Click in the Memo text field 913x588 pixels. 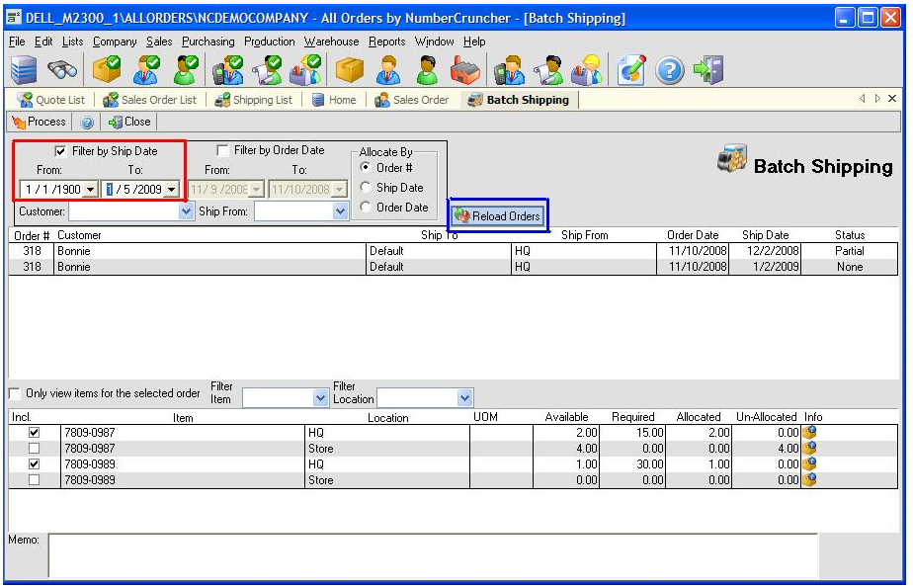[433, 554]
